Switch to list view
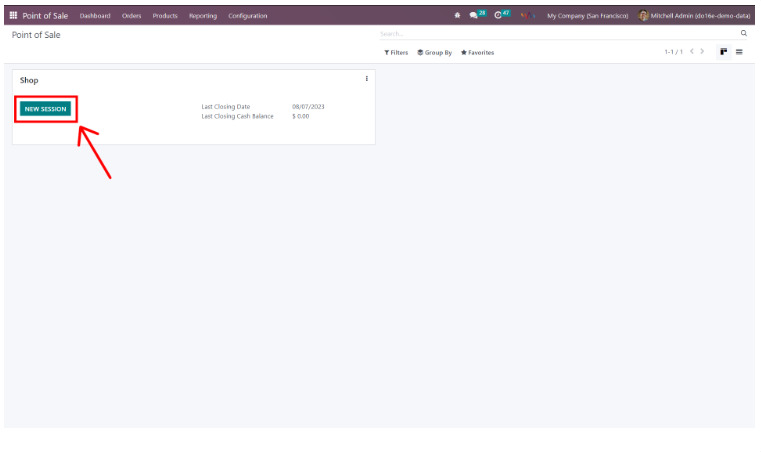Viewport: 761px width, 452px height. [739, 52]
